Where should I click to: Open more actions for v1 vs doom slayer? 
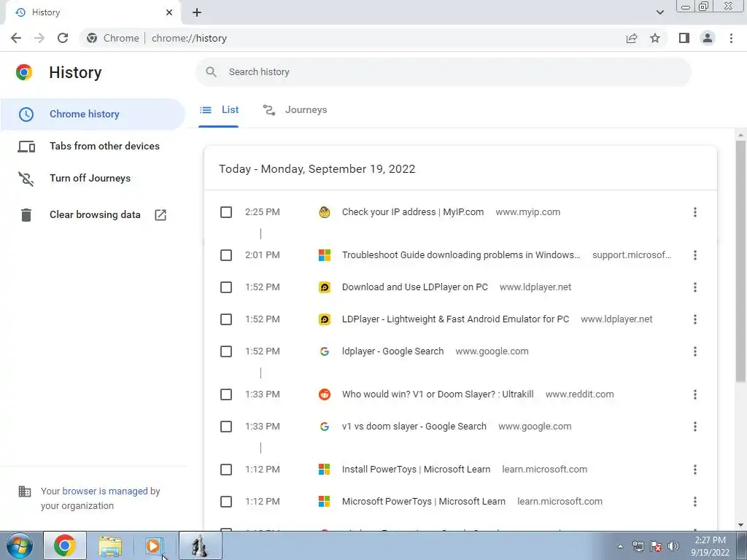tap(695, 427)
